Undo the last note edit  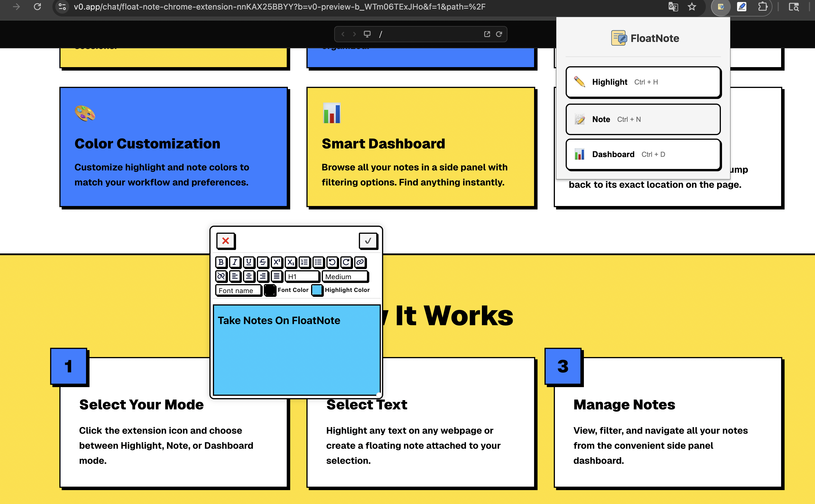(332, 263)
